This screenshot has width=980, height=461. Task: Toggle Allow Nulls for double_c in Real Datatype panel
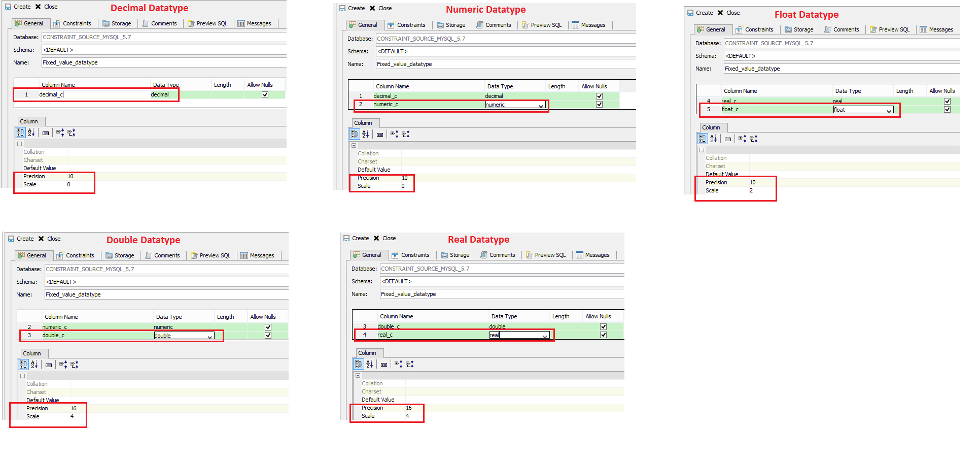[x=603, y=326]
